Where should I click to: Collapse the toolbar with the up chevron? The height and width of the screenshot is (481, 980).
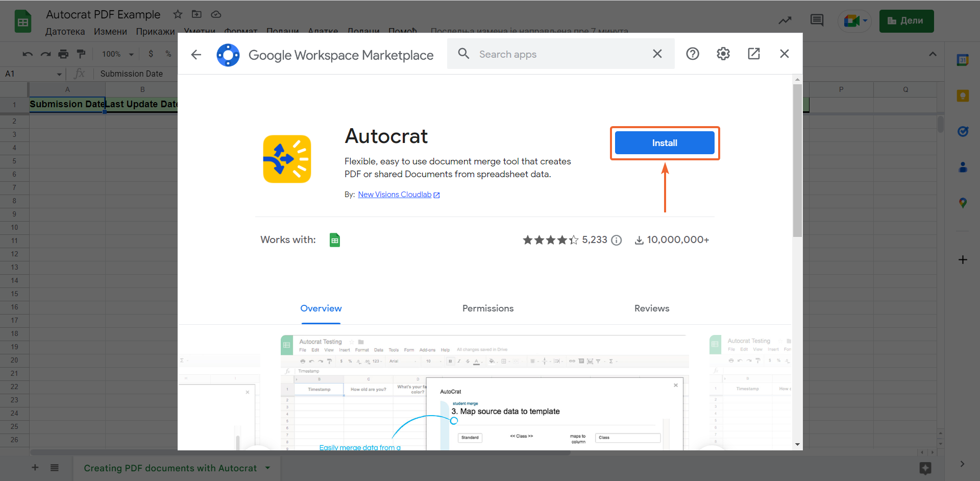pos(933,54)
